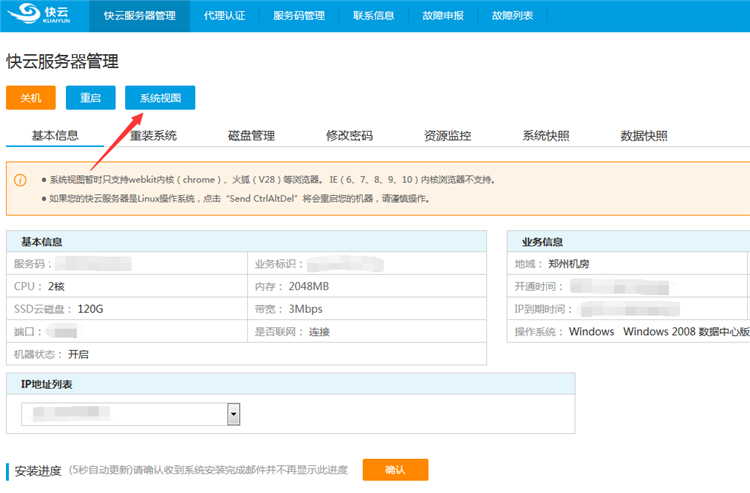Open the 重装系统 tab
The height and width of the screenshot is (493, 750).
pos(153,136)
